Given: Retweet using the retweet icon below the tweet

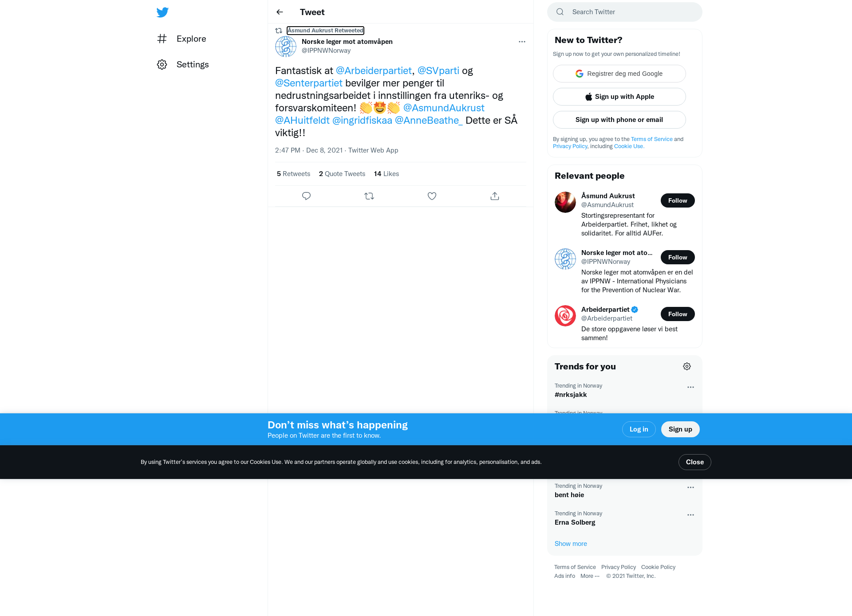Looking at the screenshot, I should pos(369,196).
